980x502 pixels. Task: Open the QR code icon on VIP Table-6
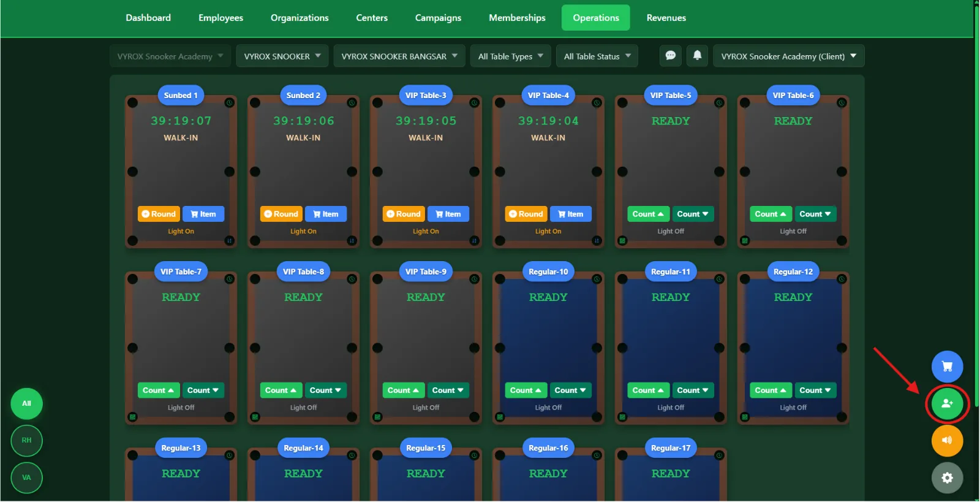pos(745,241)
